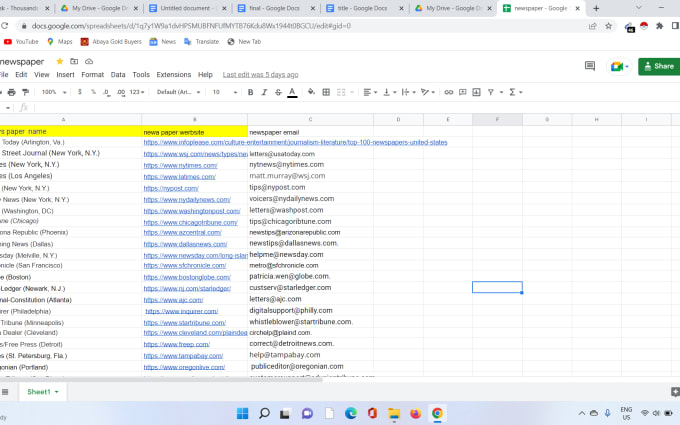The height and width of the screenshot is (425, 680).
Task: Create a filter with the funnel icon
Action: click(x=490, y=92)
